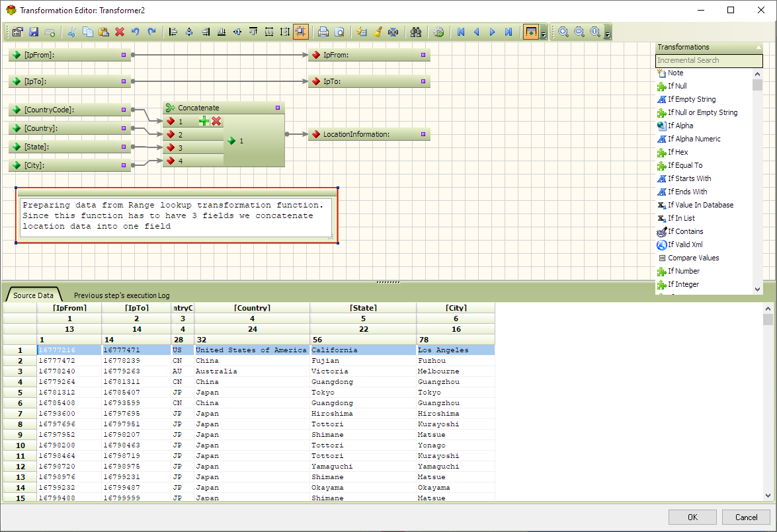The image size is (777, 532).
Task: Click the Cut scissors toolbar icon
Action: click(72, 32)
